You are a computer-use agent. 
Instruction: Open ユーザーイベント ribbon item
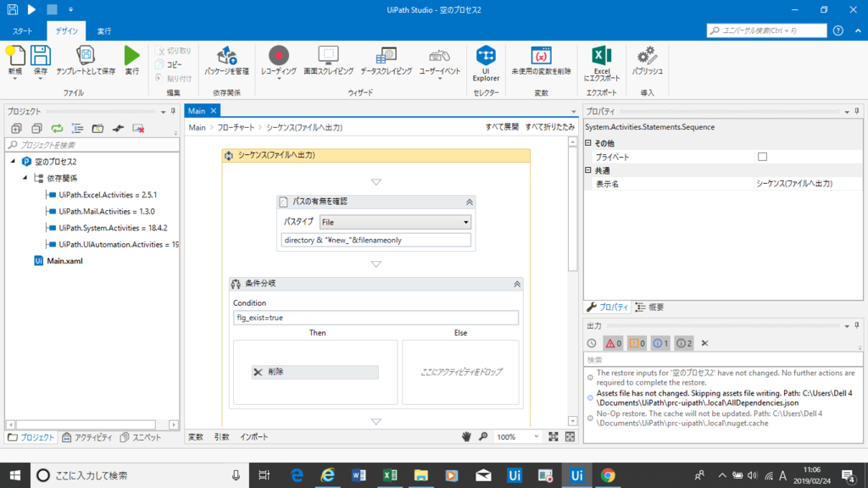pos(440,60)
